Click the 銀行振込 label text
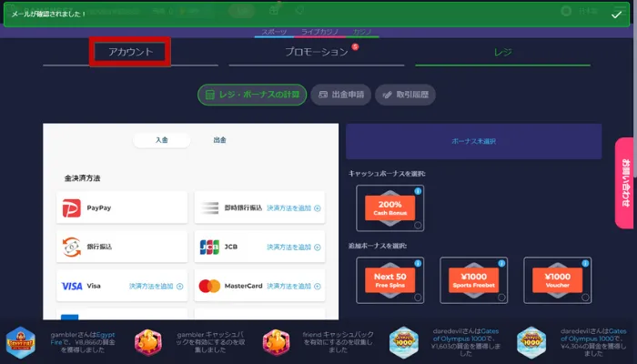The width and height of the screenshot is (637, 364). point(99,247)
